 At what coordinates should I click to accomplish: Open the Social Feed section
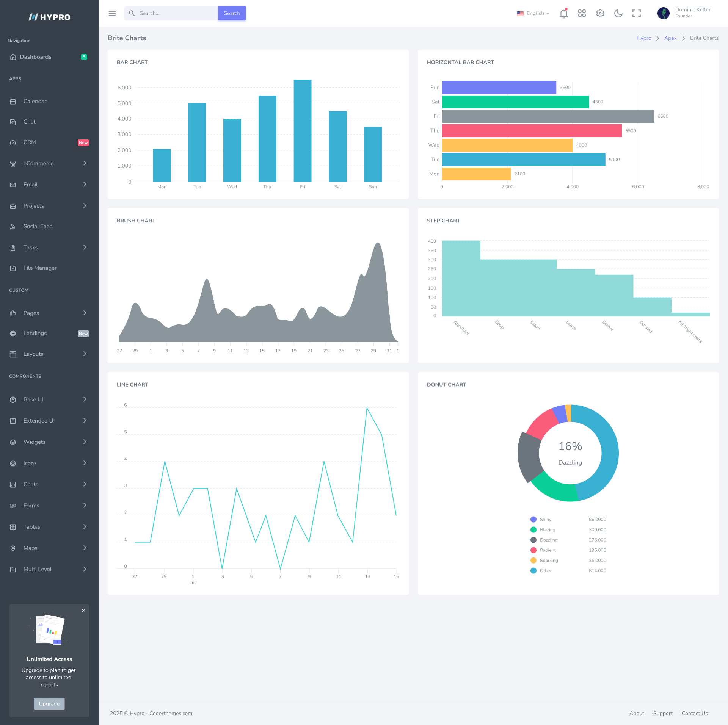click(x=38, y=226)
